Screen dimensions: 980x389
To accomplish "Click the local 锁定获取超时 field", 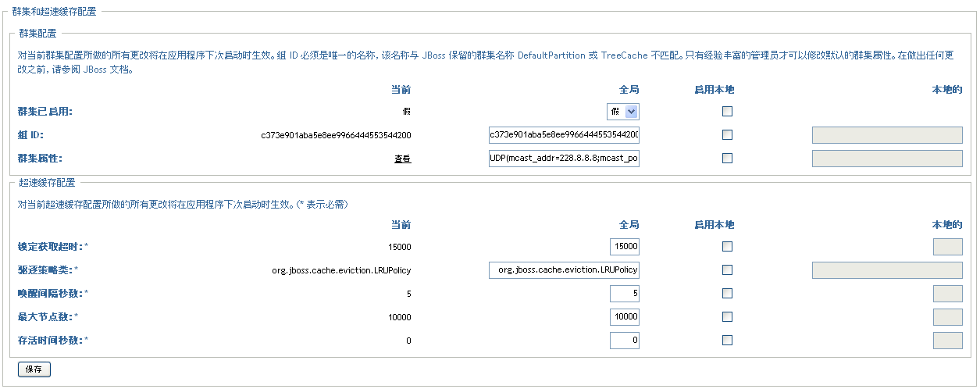I will point(948,247).
